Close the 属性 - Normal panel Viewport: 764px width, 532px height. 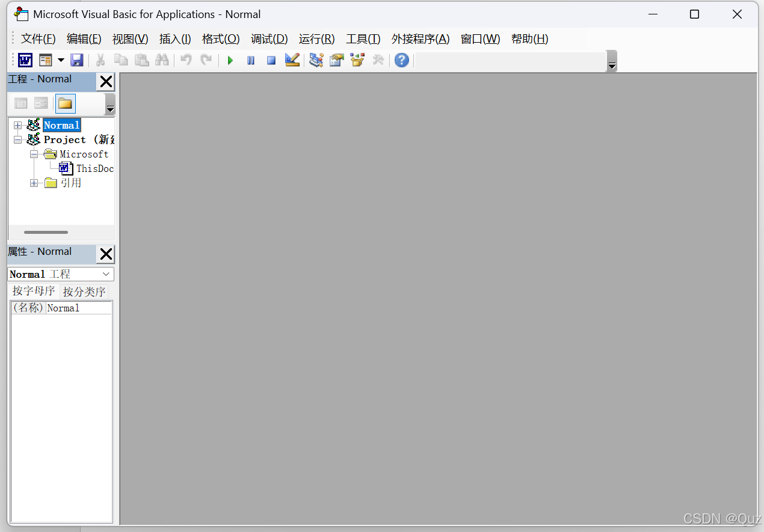106,254
